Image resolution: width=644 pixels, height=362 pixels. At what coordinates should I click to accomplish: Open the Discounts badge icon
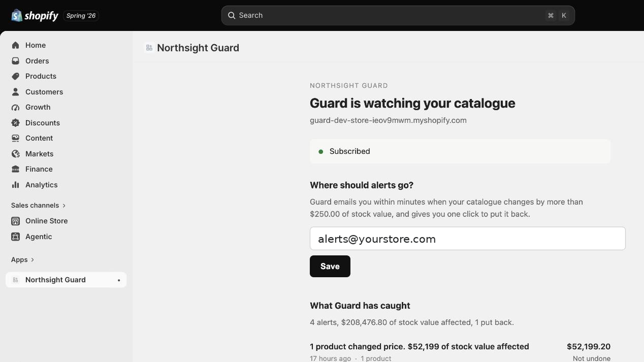15,123
